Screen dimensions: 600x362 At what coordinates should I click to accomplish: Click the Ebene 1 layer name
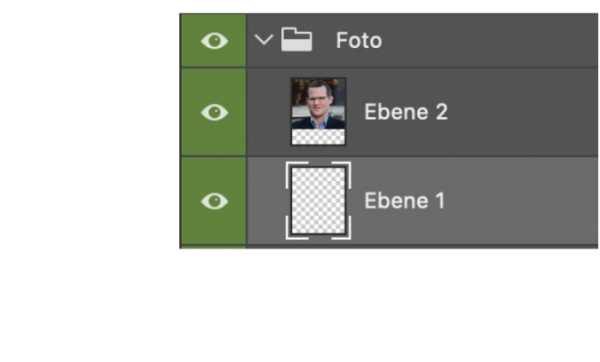[x=404, y=201]
